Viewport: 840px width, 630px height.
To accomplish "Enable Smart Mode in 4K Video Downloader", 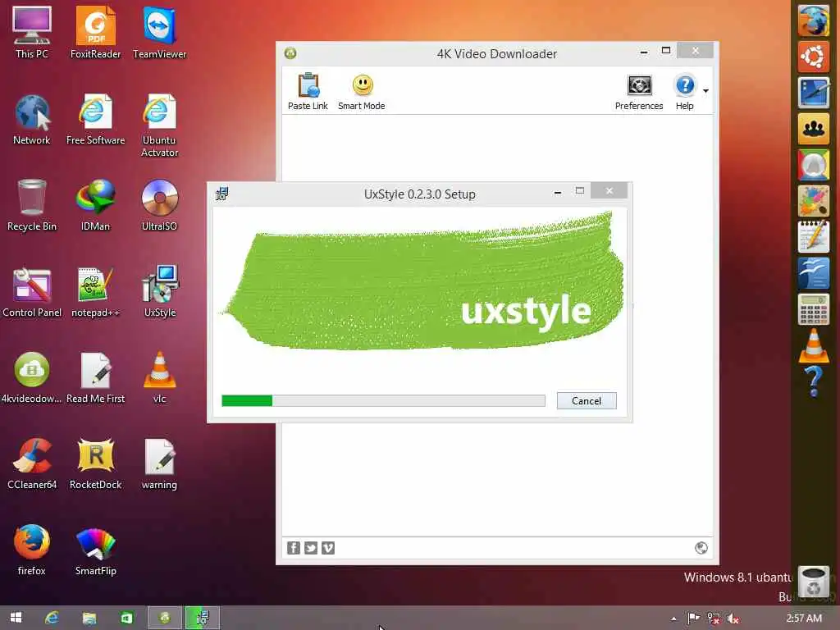I will pos(362,92).
